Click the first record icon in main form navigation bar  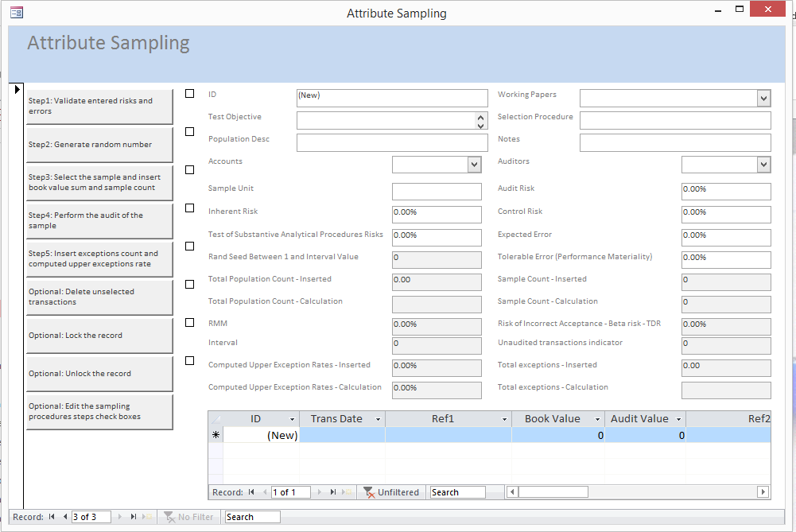tap(52, 517)
